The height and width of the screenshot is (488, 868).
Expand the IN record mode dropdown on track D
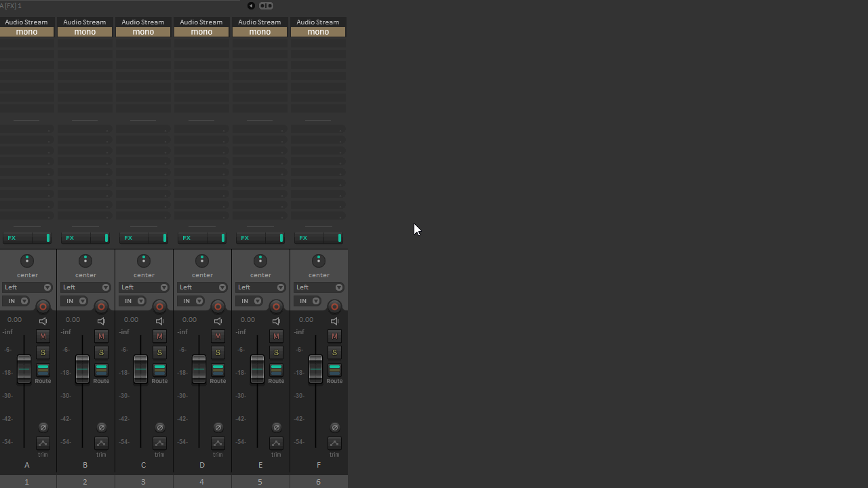tap(191, 301)
